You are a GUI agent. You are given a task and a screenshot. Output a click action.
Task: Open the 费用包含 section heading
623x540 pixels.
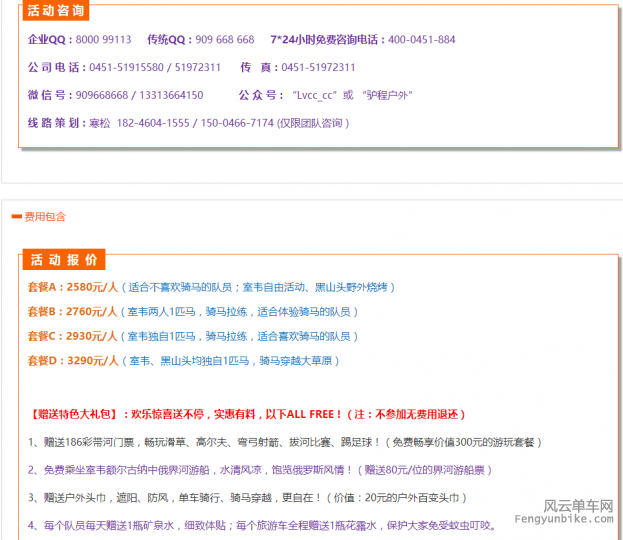(45, 215)
